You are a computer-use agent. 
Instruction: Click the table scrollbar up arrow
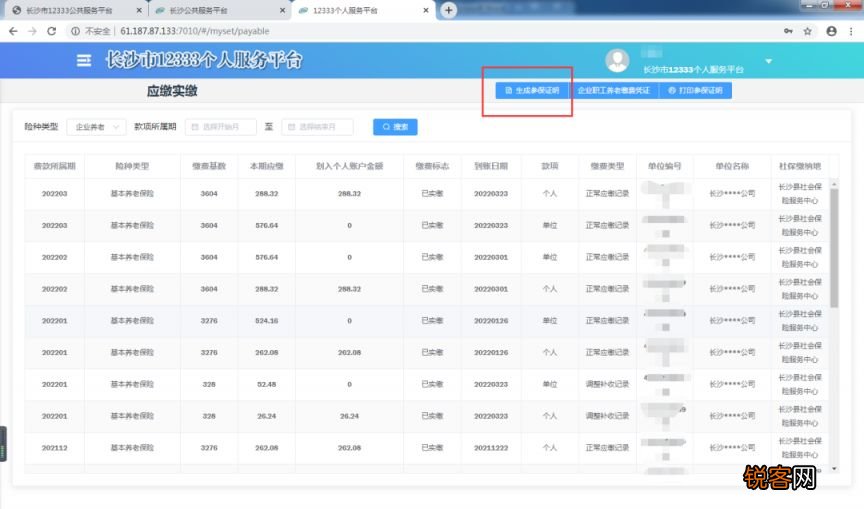(834, 183)
